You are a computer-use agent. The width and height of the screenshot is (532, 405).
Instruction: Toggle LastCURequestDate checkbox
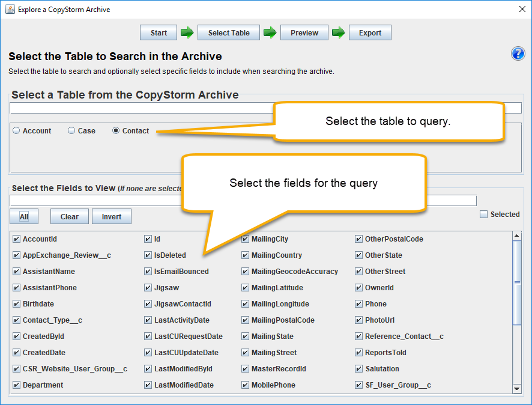(148, 336)
